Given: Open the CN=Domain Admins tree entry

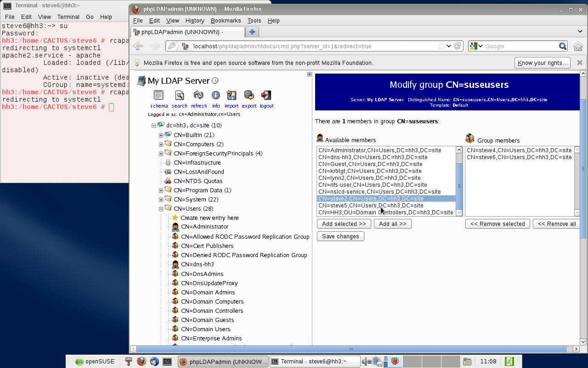Looking at the screenshot, I should [208, 292].
